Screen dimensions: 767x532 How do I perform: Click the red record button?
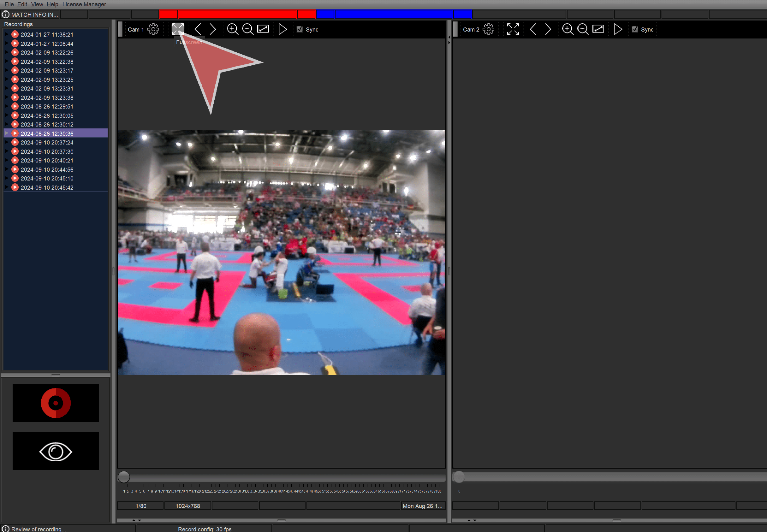[56, 403]
